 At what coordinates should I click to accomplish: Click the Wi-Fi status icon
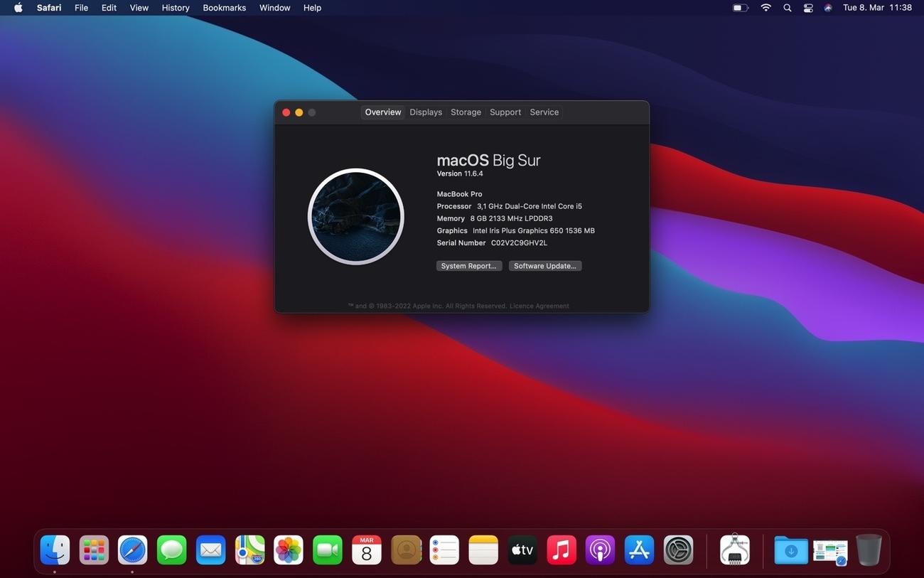pos(765,8)
